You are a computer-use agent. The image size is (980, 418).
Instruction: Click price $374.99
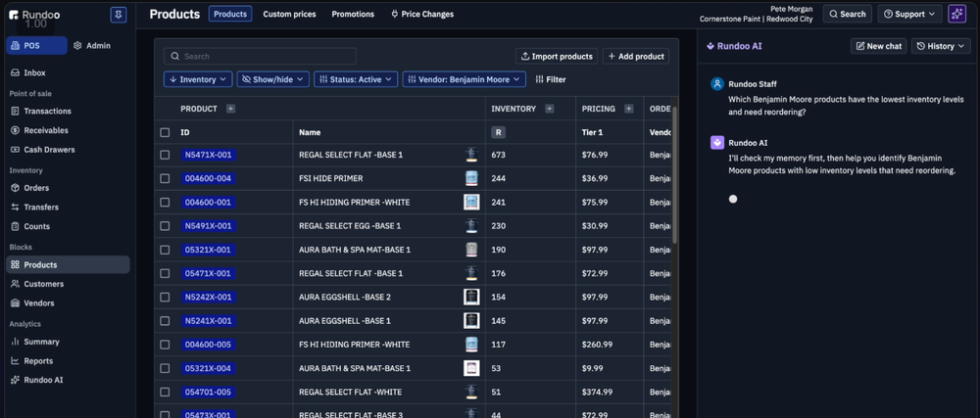[x=597, y=392]
